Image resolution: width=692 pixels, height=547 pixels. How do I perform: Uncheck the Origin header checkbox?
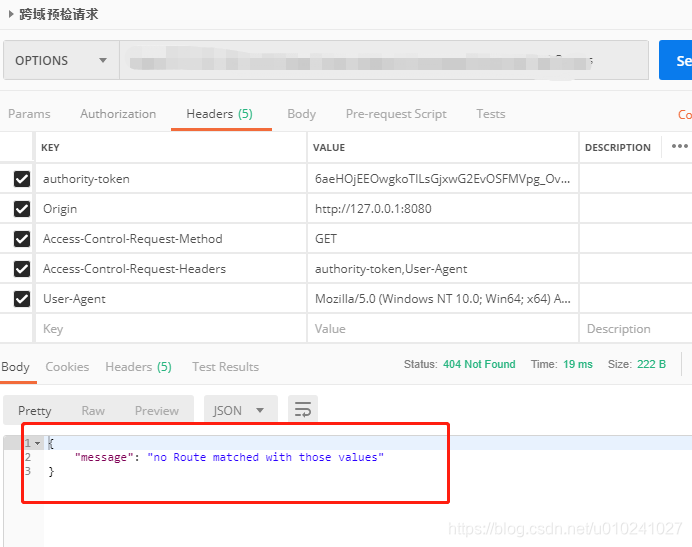[22, 209]
